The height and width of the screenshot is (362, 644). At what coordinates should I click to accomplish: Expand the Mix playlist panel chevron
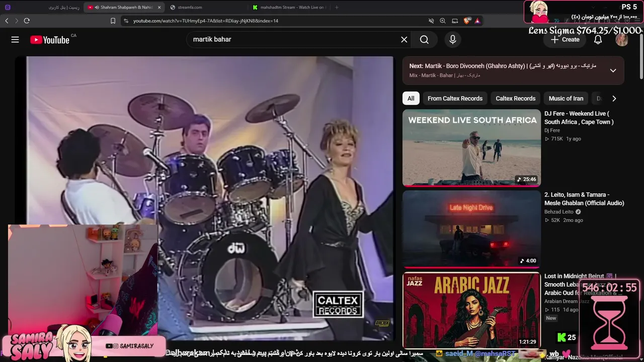(613, 70)
